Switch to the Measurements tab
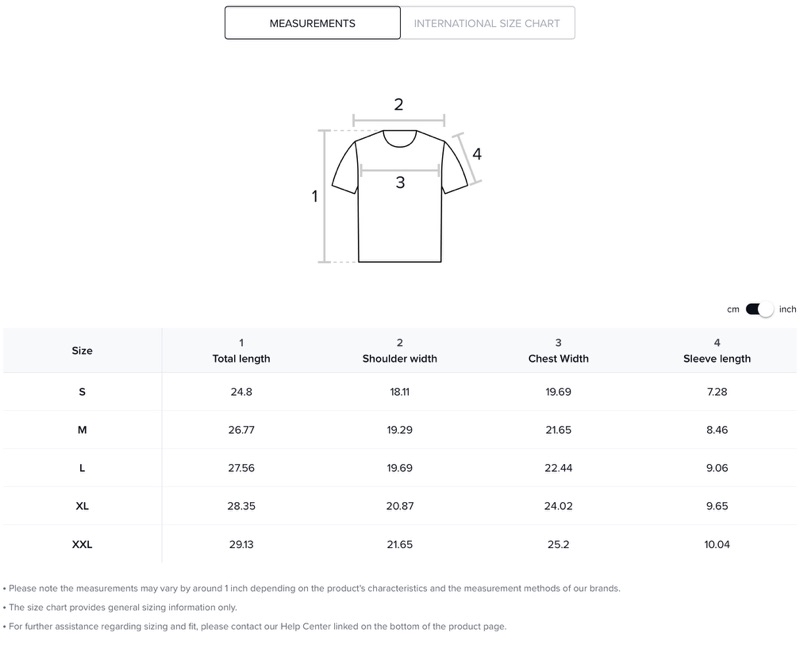800x660 pixels. point(312,23)
